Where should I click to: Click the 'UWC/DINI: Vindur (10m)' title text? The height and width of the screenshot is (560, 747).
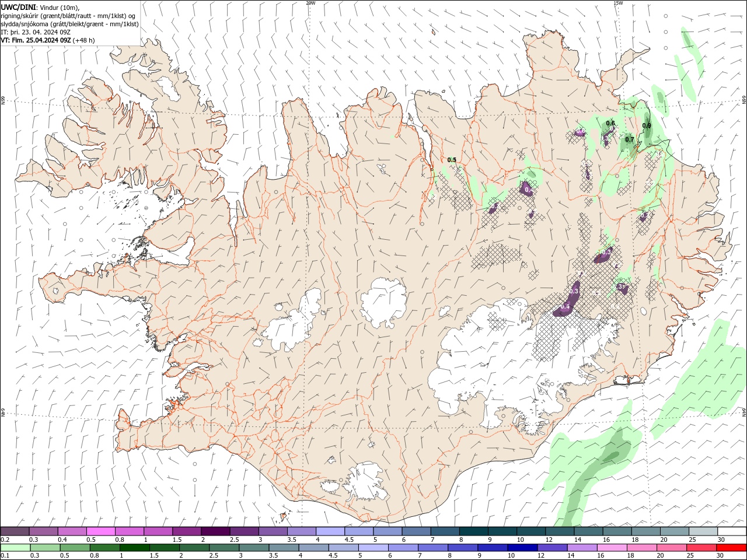point(40,7)
